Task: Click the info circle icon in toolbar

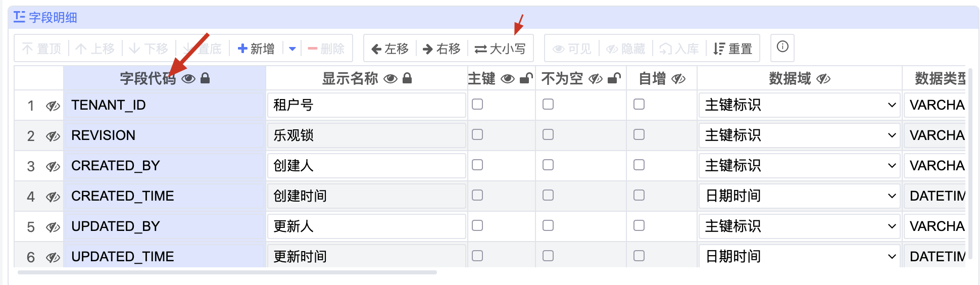Action: click(x=782, y=47)
